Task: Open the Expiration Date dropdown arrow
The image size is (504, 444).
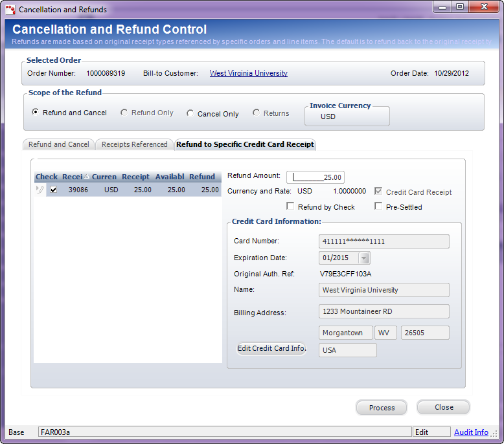Action: coord(363,258)
